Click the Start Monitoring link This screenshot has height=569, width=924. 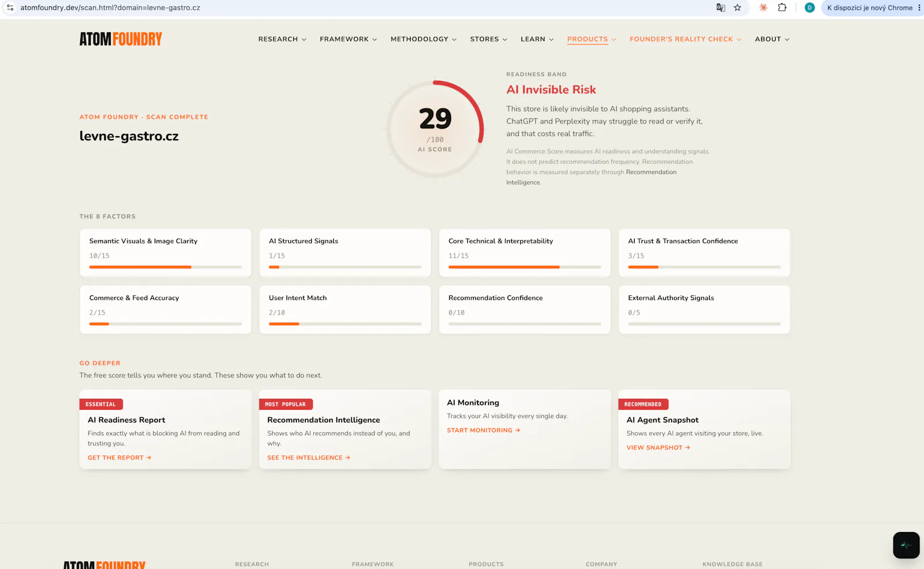pos(483,431)
